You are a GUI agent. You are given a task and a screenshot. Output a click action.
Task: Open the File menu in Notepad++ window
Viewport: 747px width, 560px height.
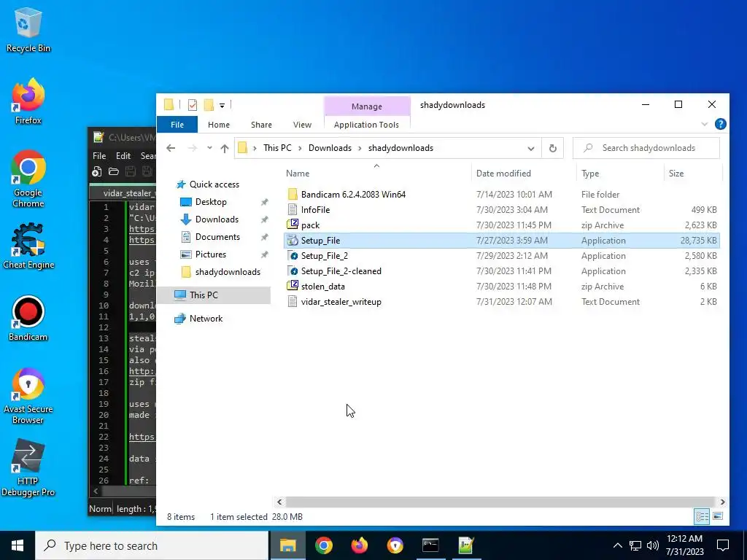tap(99, 156)
